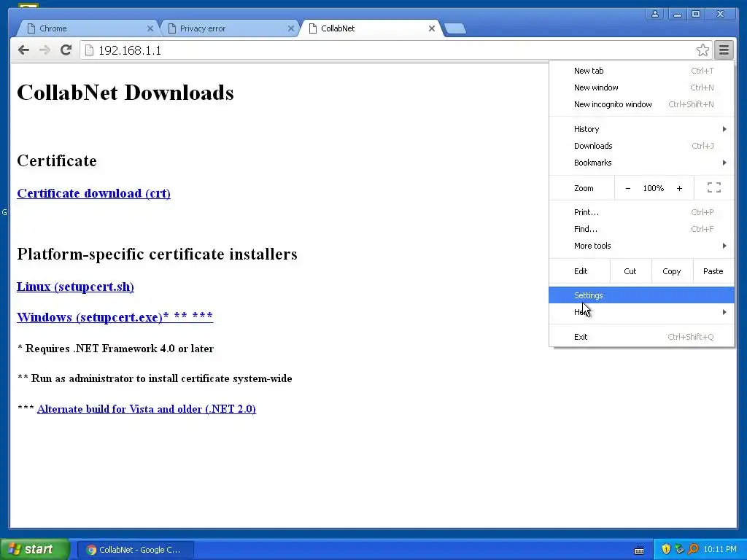Toggle fullscreen from the Zoom row
Screen dimensions: 747x560
coord(713,187)
